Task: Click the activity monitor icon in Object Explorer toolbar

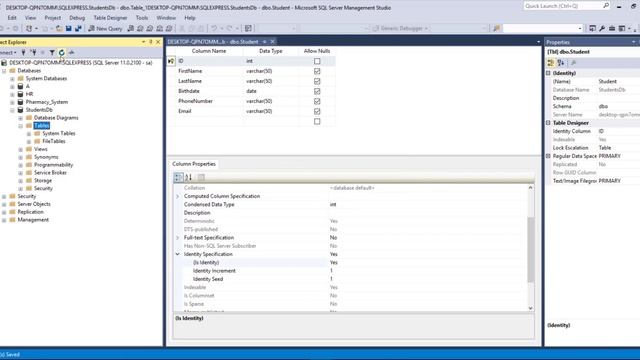Action: [71, 52]
